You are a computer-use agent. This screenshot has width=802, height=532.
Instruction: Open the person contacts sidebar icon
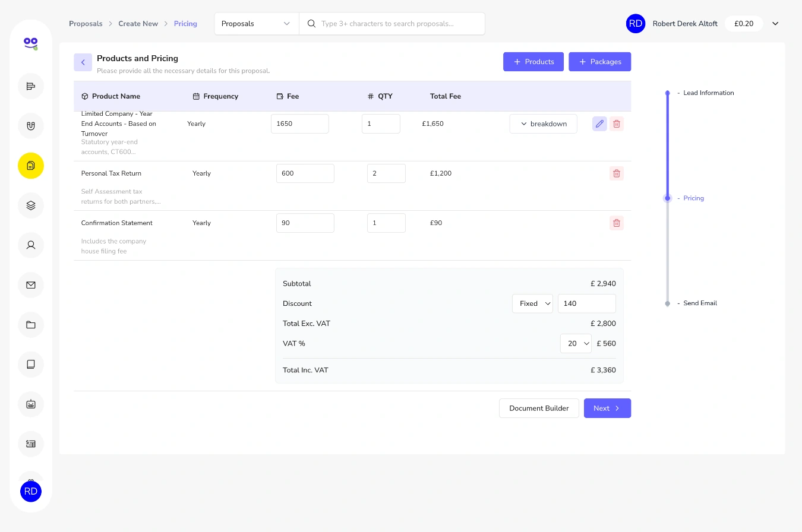pyautogui.click(x=31, y=245)
